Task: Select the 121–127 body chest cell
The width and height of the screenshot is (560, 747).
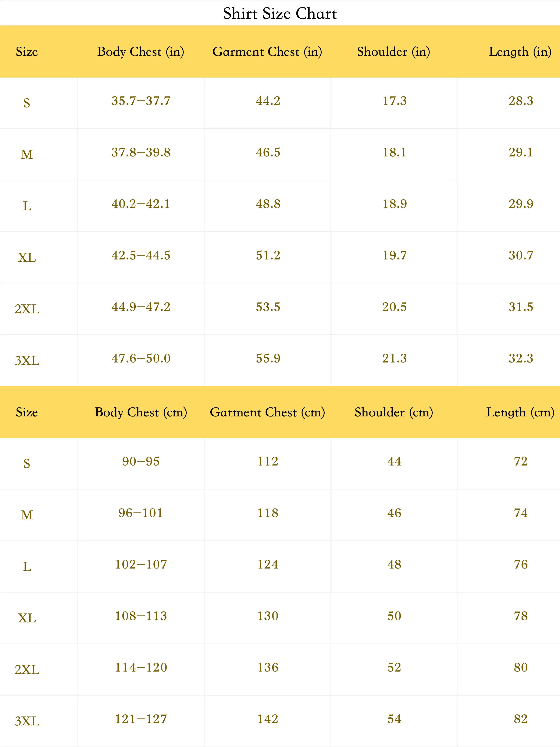Action: pyautogui.click(x=141, y=719)
